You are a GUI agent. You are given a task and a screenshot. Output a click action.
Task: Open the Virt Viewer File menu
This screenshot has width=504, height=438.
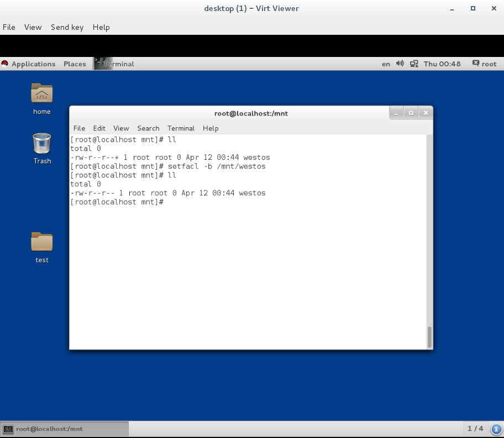tap(9, 27)
